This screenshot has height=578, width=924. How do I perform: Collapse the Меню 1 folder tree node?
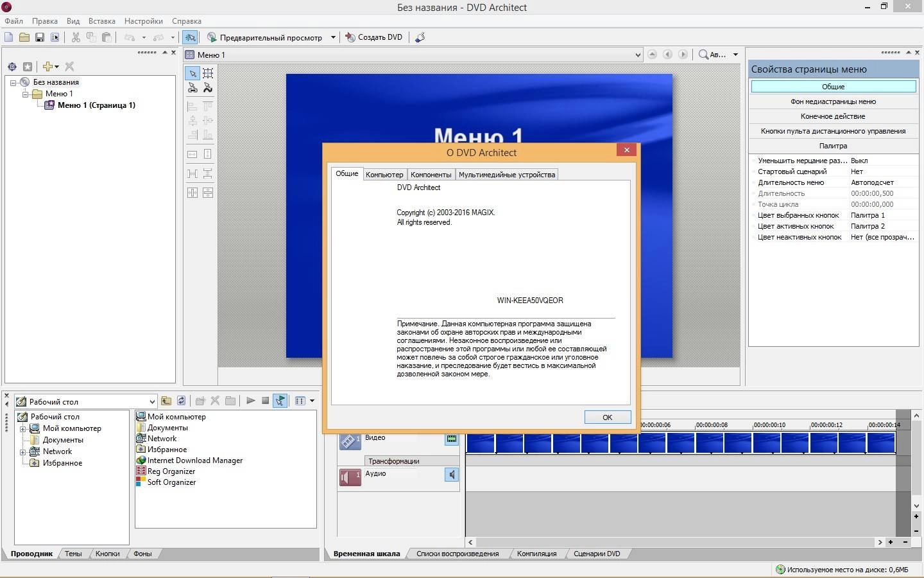[x=25, y=94]
